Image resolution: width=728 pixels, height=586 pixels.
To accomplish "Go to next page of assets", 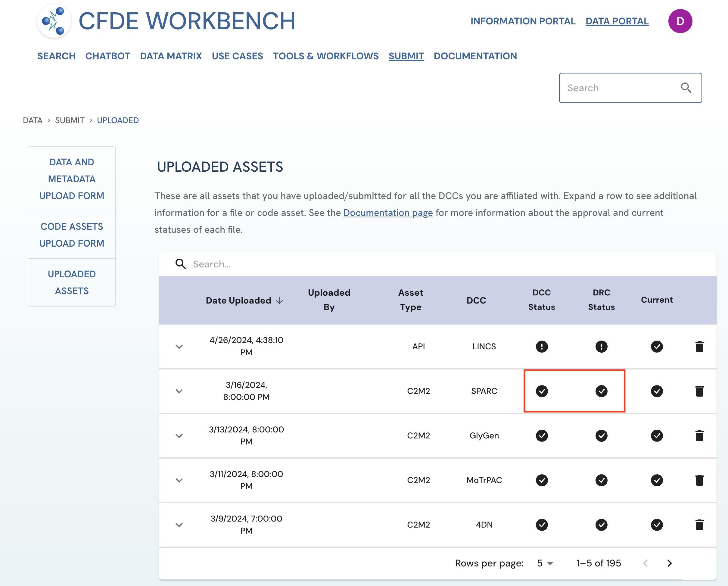I will point(670,563).
